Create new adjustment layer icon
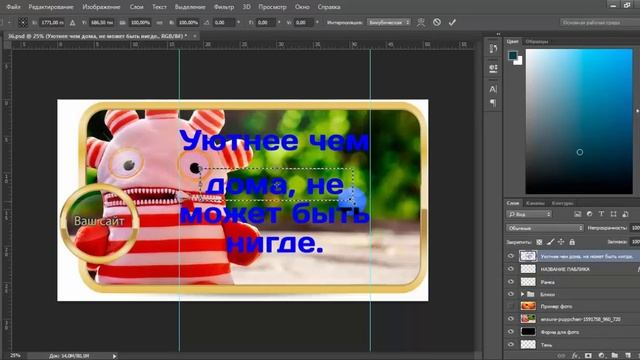 (x=601, y=356)
